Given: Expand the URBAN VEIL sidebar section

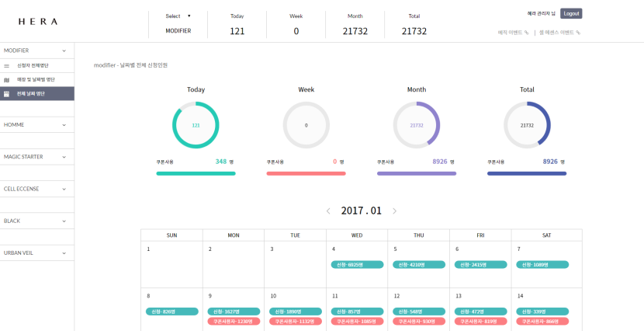Looking at the screenshot, I should pos(37,253).
